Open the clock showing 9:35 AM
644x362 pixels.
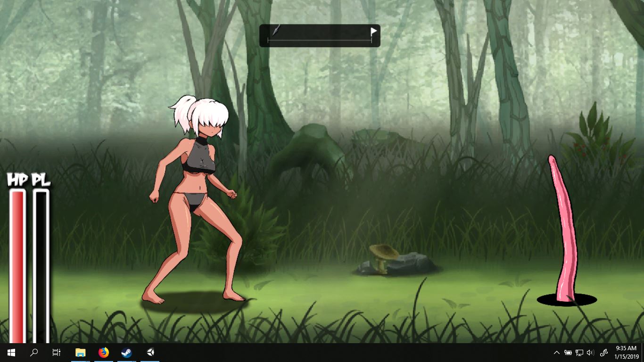[x=626, y=353]
